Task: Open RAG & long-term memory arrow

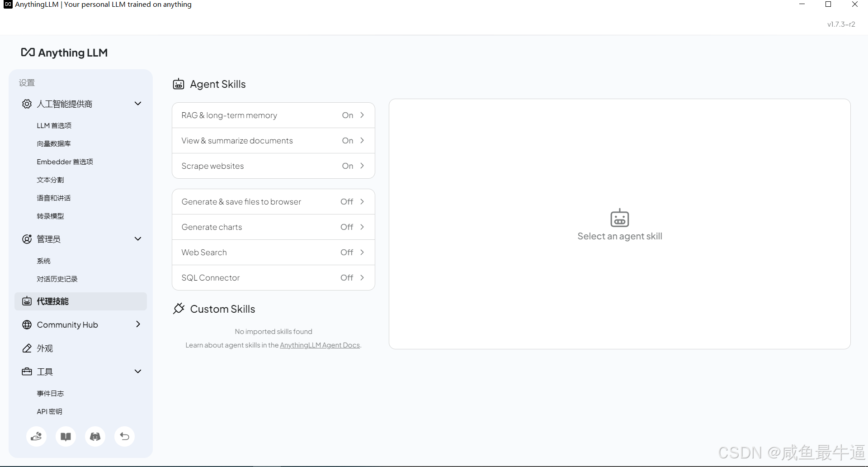Action: pos(362,115)
